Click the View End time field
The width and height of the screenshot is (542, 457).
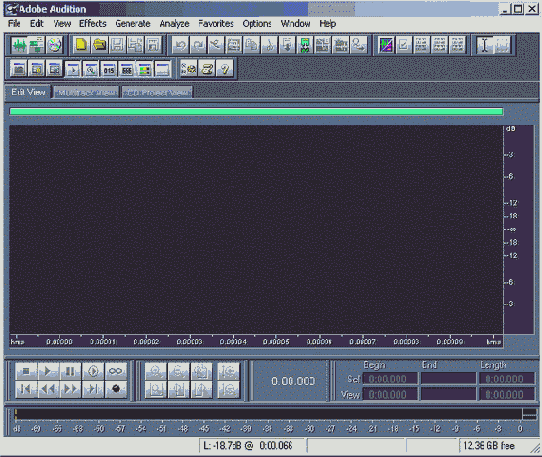point(448,394)
